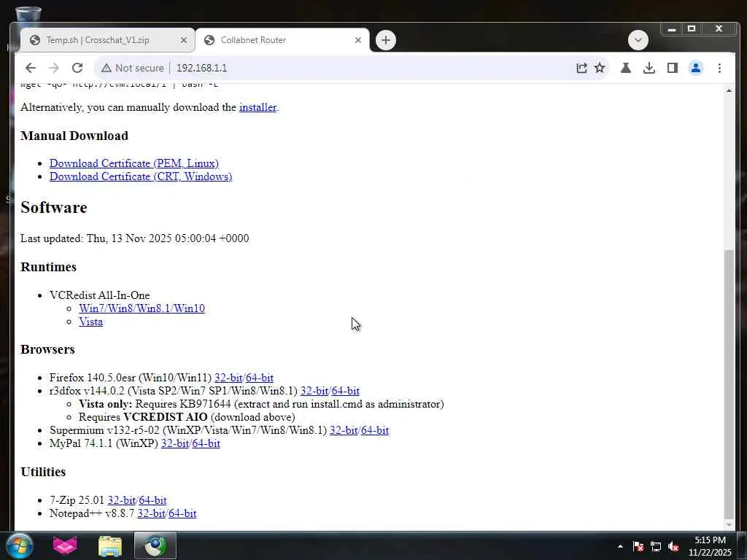Click the forward navigation arrow

tap(54, 68)
